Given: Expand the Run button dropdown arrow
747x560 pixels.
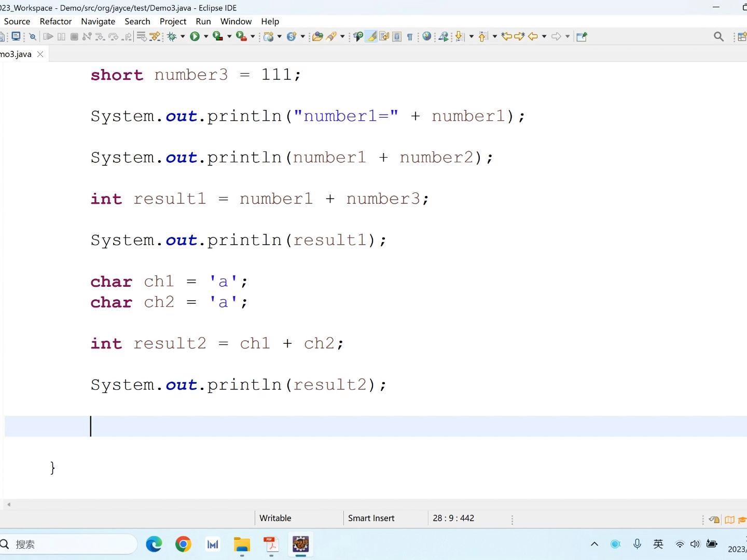Looking at the screenshot, I should 206,36.
